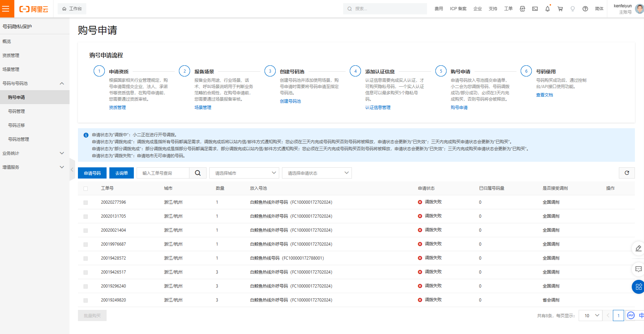Check the row for order 20020021404
Screen dimensions: 644x334
pos(86,231)
